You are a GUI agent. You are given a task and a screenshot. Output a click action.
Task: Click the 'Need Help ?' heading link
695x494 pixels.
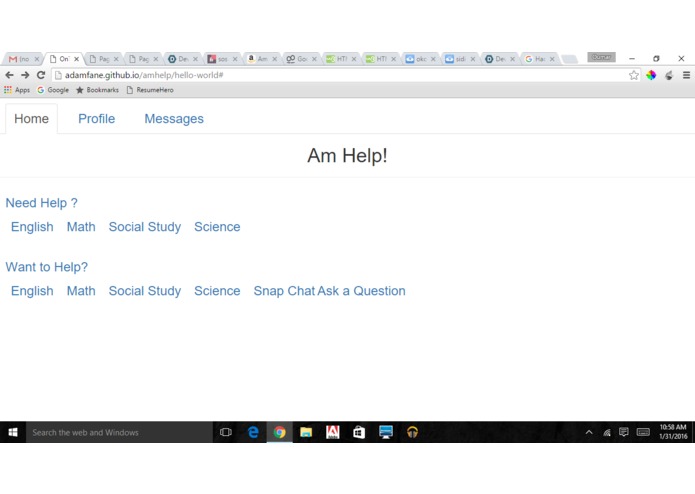42,203
